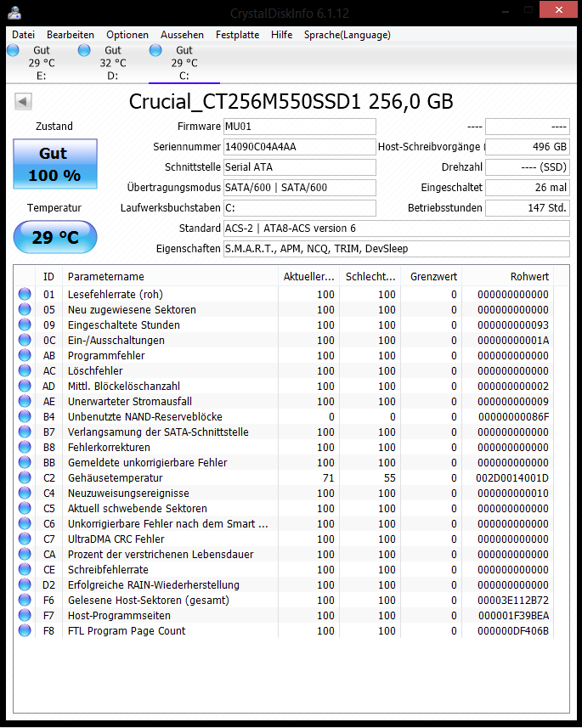Click status orb for Eingeschaltete Stunden
This screenshot has height=728, width=582.
coord(25,324)
